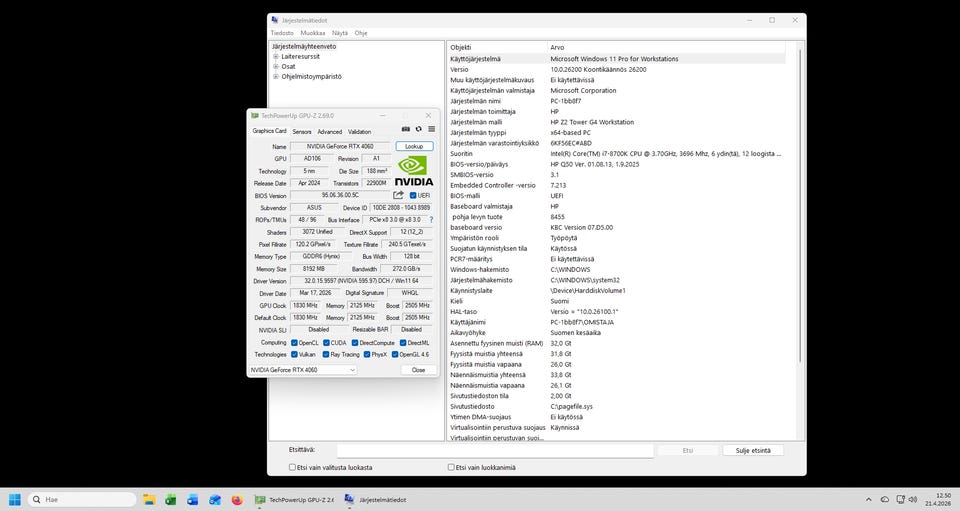Show hidden system tray icons
This screenshot has width=960, height=511.
(868, 500)
